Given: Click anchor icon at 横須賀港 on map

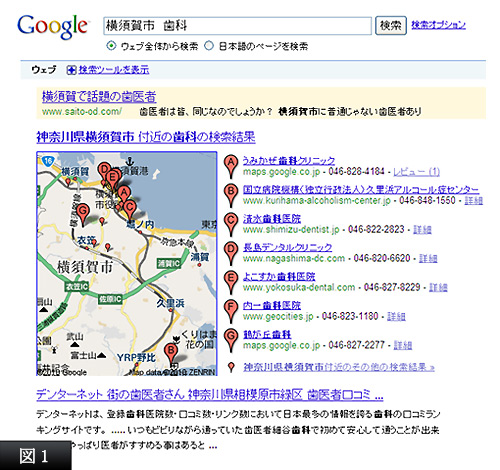Looking at the screenshot, I should [x=130, y=162].
